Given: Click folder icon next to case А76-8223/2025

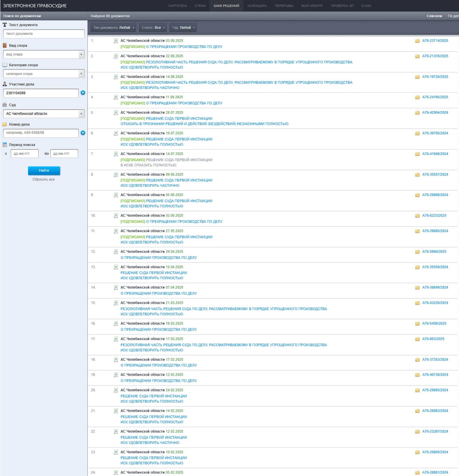Looking at the screenshot, I should tap(417, 216).
